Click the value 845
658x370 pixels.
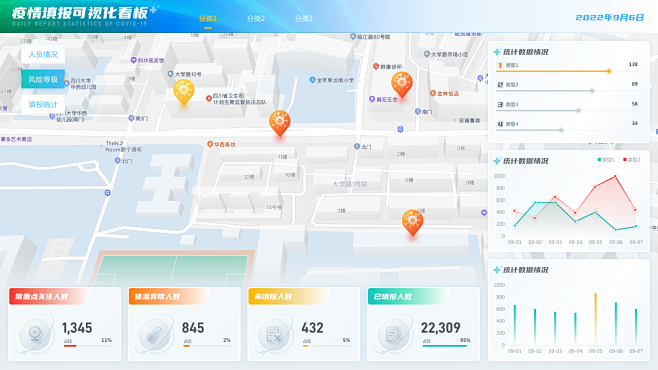(193, 328)
